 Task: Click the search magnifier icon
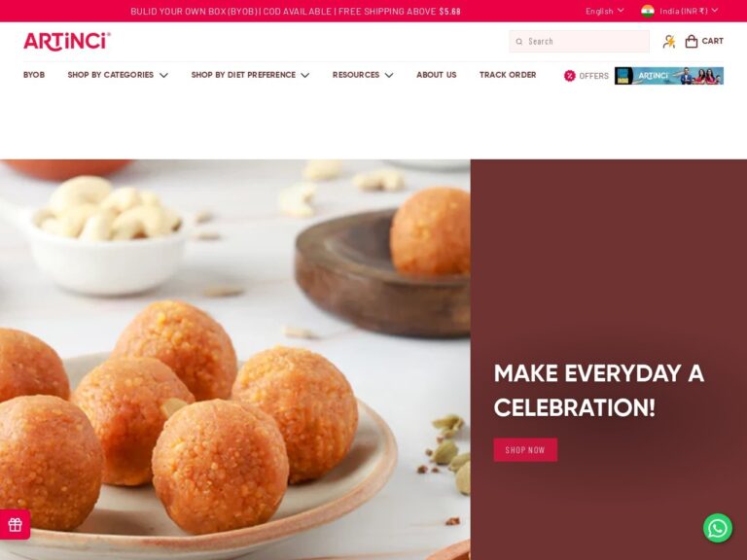(x=519, y=42)
